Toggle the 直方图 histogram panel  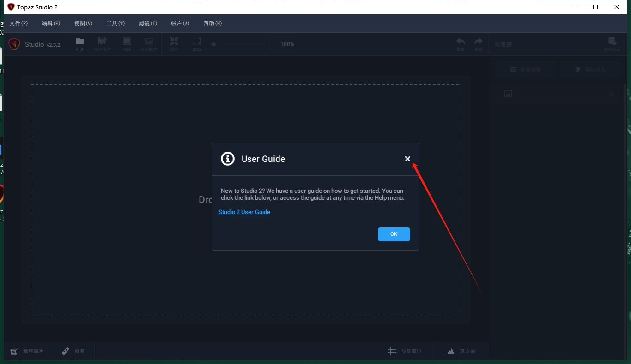461,351
